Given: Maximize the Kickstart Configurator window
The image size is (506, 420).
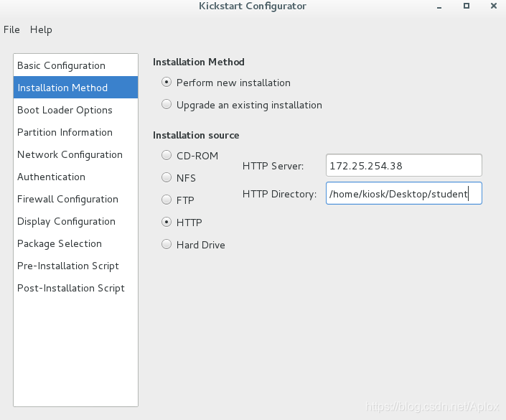Looking at the screenshot, I should click(467, 6).
